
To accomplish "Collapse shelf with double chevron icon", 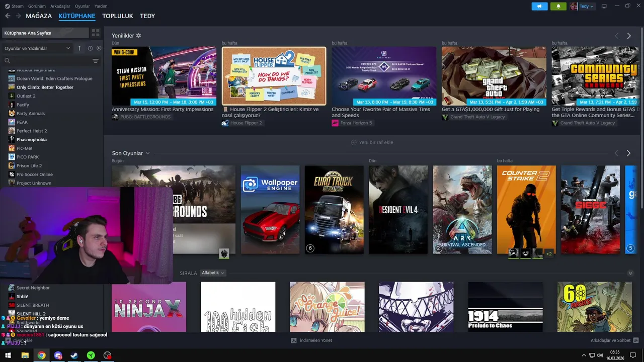I will pyautogui.click(x=630, y=273).
